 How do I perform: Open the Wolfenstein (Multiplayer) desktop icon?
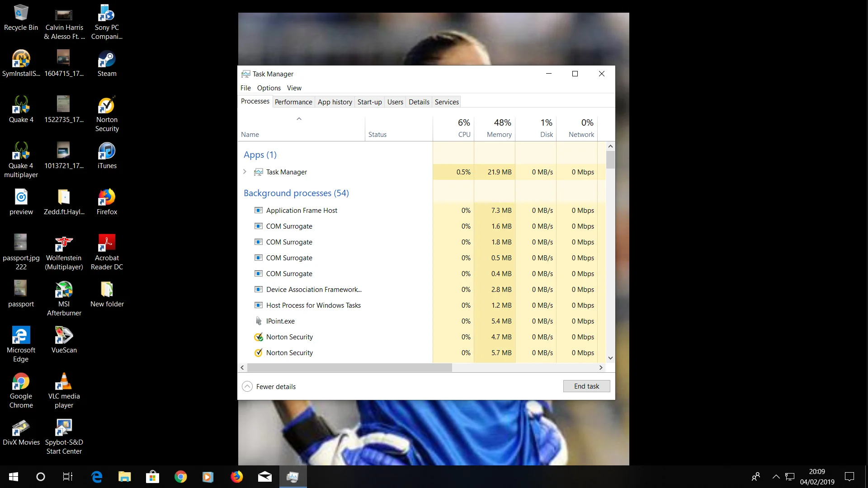[64, 253]
